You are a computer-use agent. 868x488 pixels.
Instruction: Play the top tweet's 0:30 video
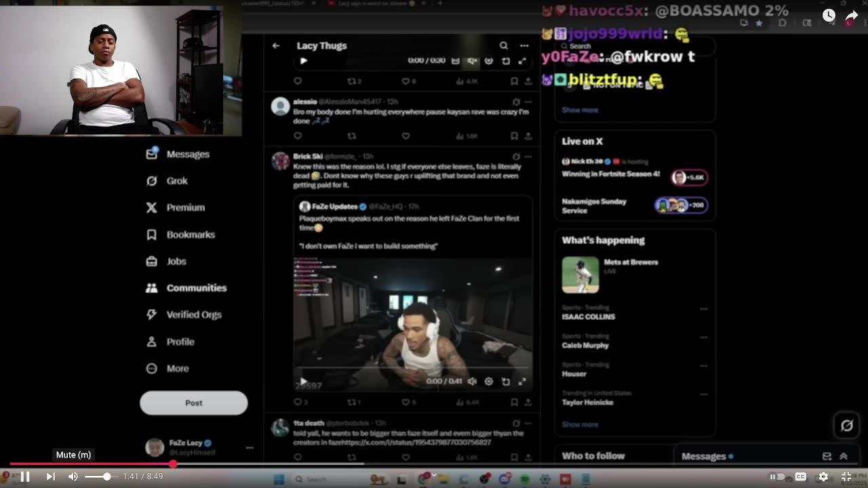click(304, 60)
